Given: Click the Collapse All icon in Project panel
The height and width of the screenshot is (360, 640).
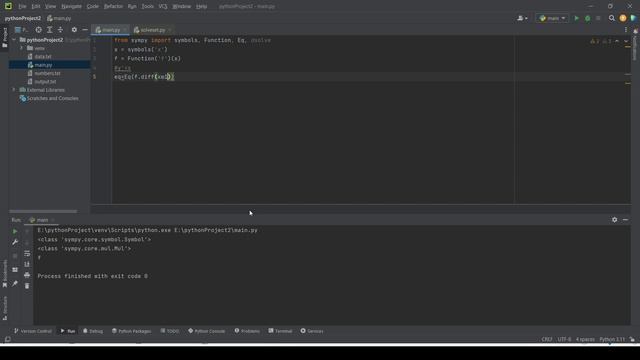Looking at the screenshot, I should click(60, 30).
